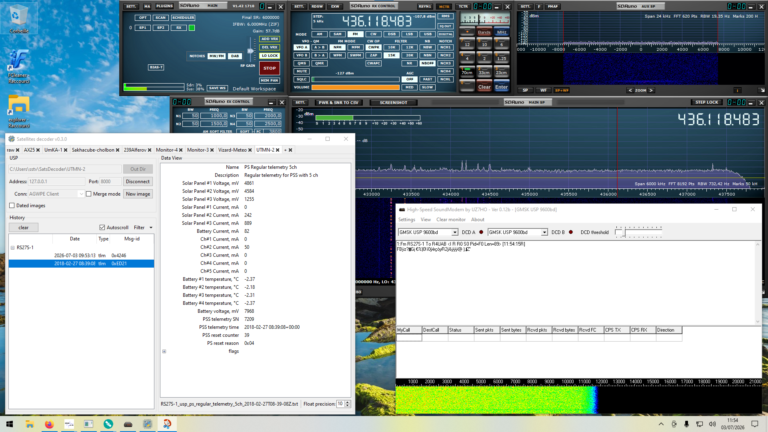Click the Disconnect button
768x432 pixels.
click(138, 181)
